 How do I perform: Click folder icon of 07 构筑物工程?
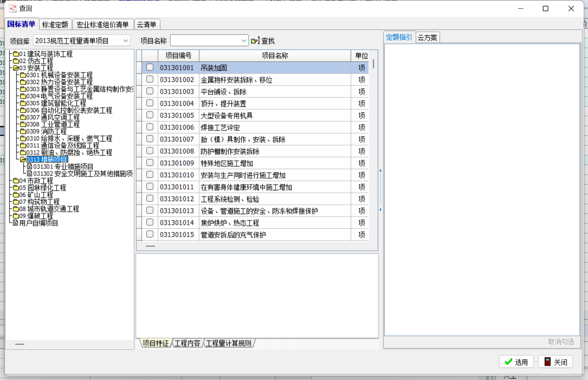point(16,202)
